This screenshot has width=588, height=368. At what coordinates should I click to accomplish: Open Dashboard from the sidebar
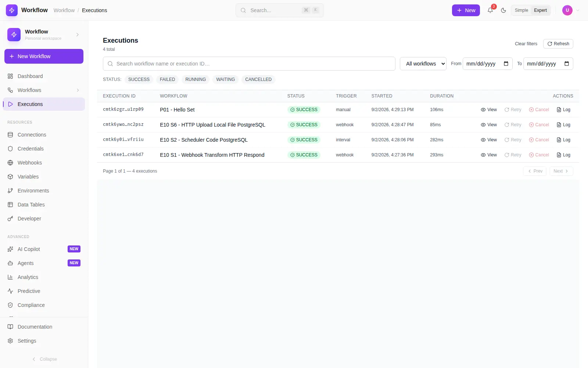click(44, 76)
